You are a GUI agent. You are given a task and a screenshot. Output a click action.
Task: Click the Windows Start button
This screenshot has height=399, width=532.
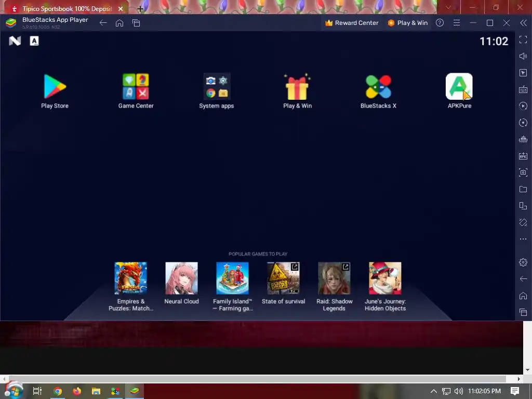pyautogui.click(x=14, y=391)
